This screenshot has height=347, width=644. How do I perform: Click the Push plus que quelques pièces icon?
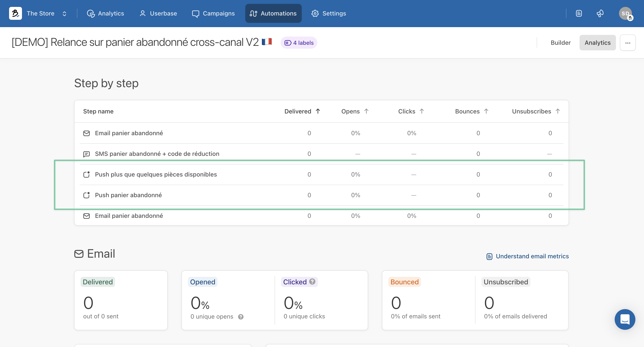[x=86, y=175]
